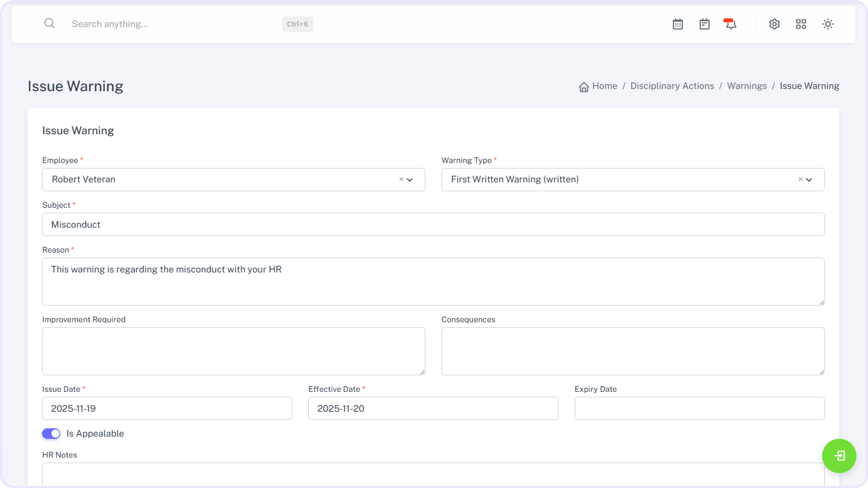
Task: Open the settings gear icon
Action: pos(774,24)
